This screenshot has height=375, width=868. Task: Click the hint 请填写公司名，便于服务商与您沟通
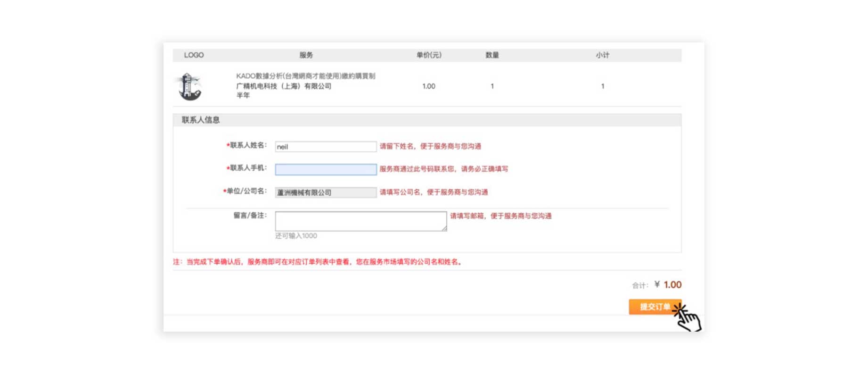tap(434, 192)
